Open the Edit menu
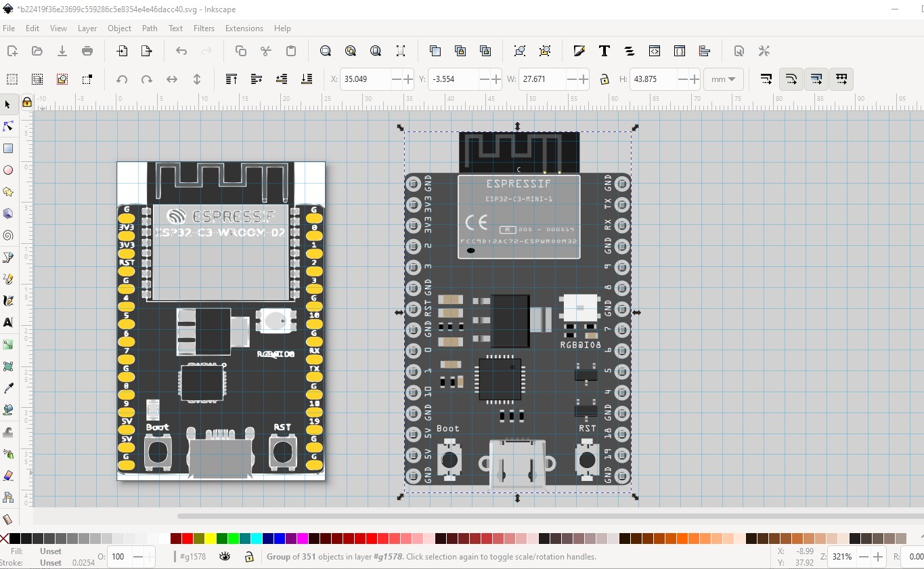Viewport: 924px width, 569px height. [x=32, y=28]
